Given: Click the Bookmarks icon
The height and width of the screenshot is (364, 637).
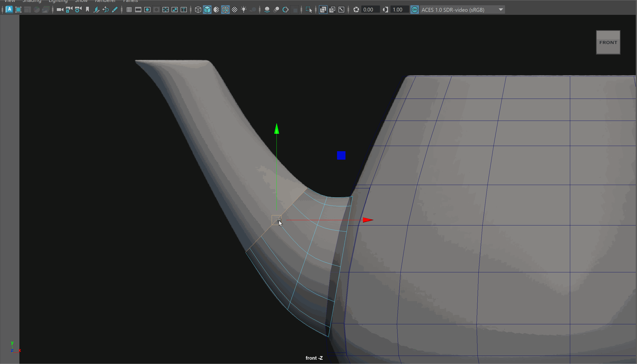Looking at the screenshot, I should click(87, 10).
